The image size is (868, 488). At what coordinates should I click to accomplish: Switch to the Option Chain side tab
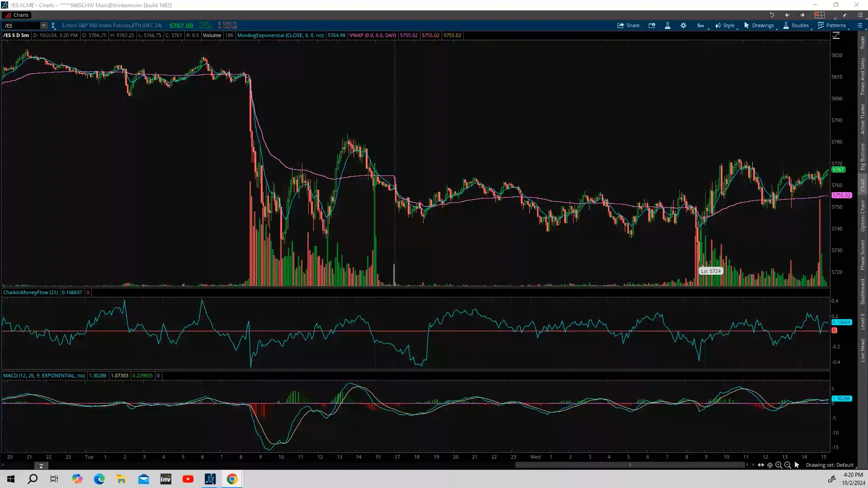click(x=863, y=216)
